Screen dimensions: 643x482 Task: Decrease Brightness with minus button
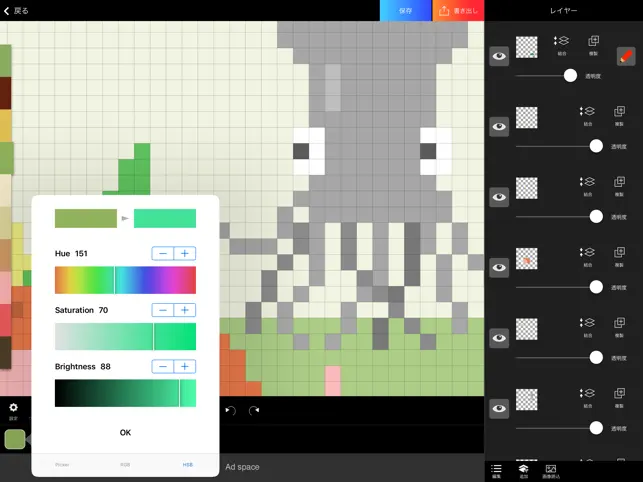(x=163, y=366)
